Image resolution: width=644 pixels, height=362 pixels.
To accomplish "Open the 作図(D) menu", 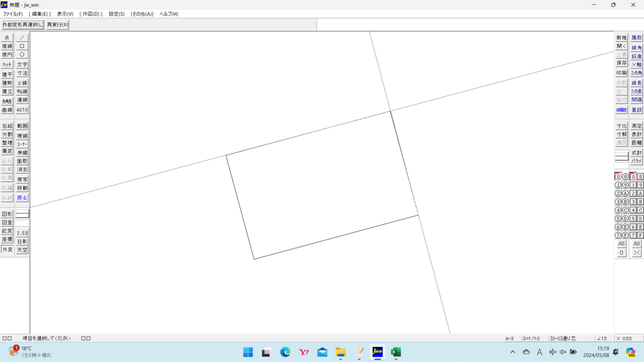I will click(89, 13).
